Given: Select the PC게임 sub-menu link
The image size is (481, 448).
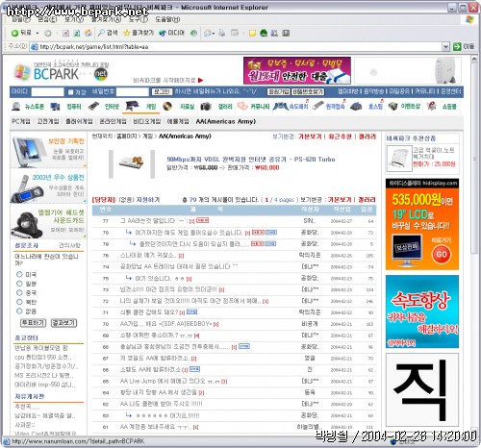Looking at the screenshot, I should (21, 121).
